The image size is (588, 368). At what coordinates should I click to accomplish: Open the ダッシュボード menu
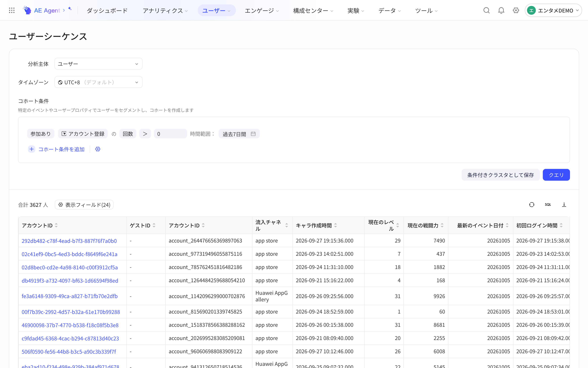click(x=107, y=10)
